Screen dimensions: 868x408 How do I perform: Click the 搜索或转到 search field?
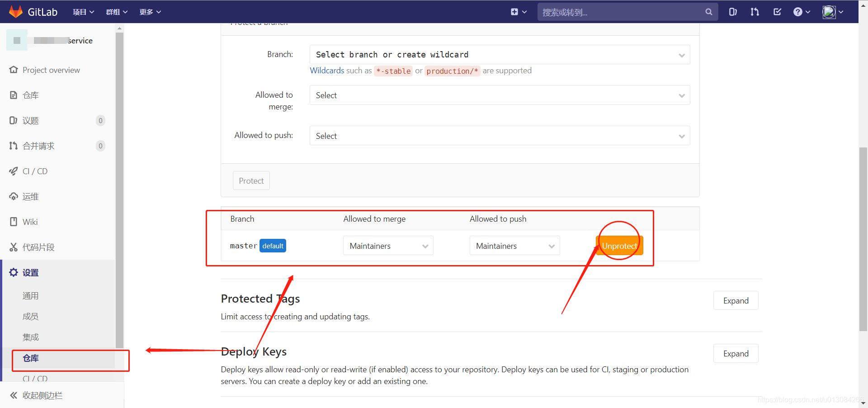[x=619, y=12]
